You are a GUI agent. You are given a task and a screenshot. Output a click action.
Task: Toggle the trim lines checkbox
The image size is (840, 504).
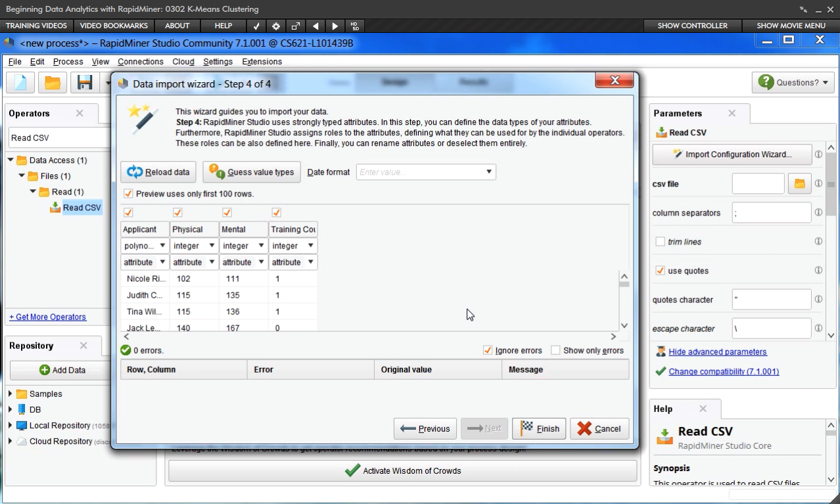tap(660, 242)
